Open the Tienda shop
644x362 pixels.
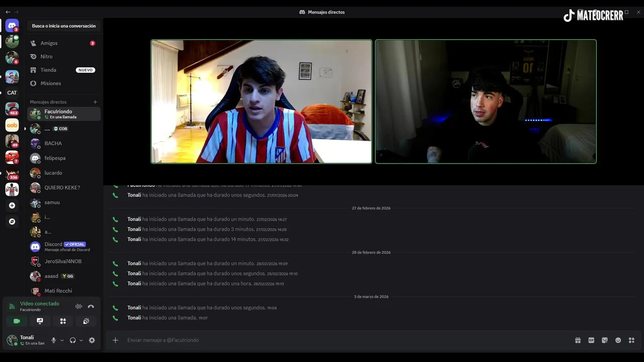(63, 70)
